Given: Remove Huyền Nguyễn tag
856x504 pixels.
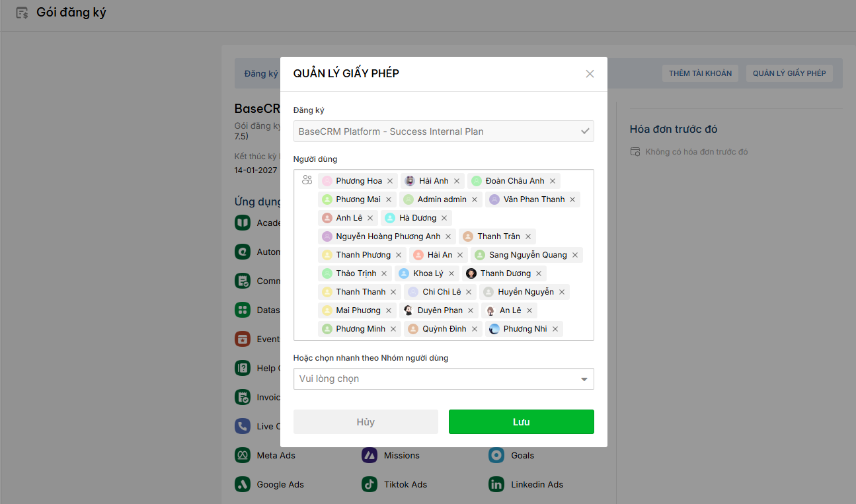Looking at the screenshot, I should coord(562,292).
